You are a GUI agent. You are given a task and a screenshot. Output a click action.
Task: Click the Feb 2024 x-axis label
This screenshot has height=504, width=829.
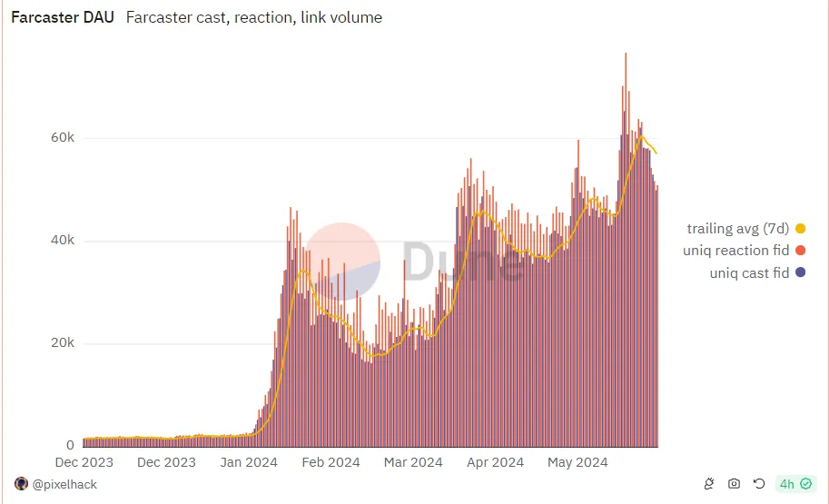coord(331,462)
